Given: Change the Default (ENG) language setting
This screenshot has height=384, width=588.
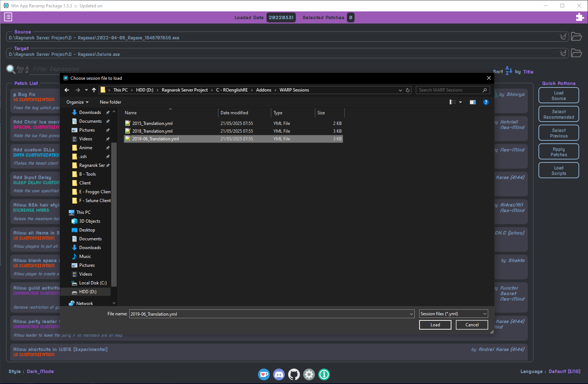Looking at the screenshot, I should pyautogui.click(x=565, y=372).
